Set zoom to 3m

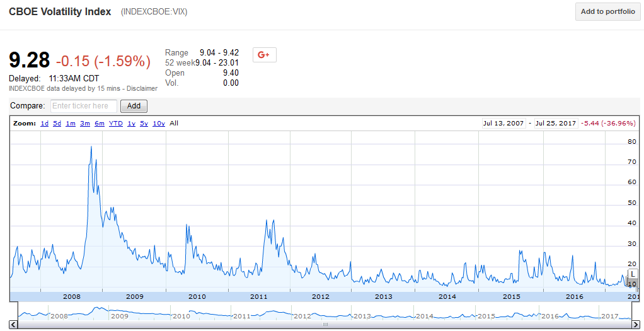pyautogui.click(x=85, y=124)
